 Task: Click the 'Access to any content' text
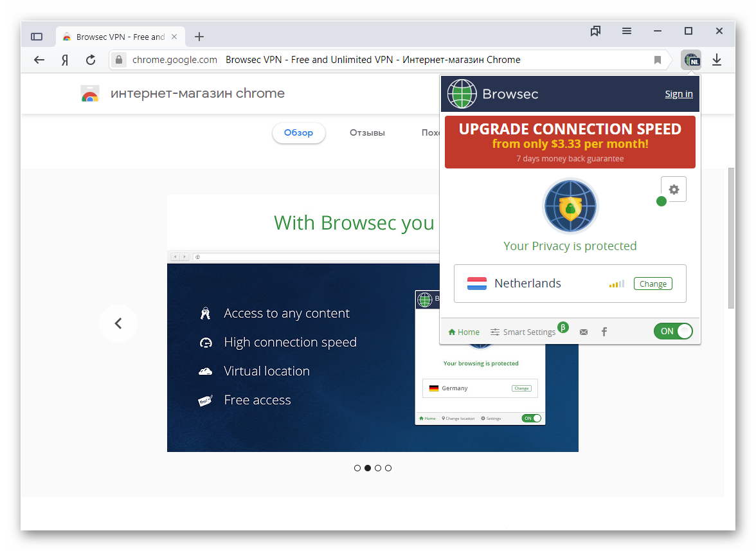[x=287, y=313]
